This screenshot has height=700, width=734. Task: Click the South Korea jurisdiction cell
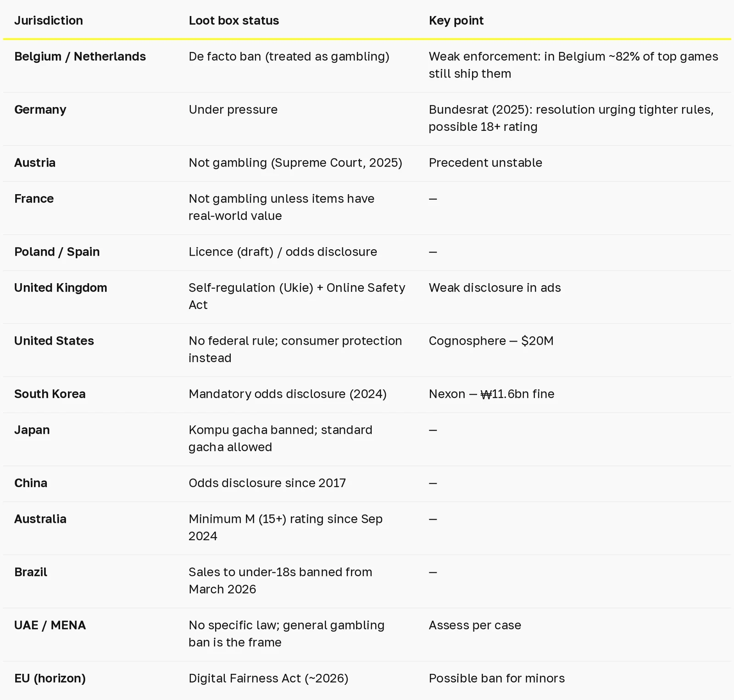[x=50, y=394]
